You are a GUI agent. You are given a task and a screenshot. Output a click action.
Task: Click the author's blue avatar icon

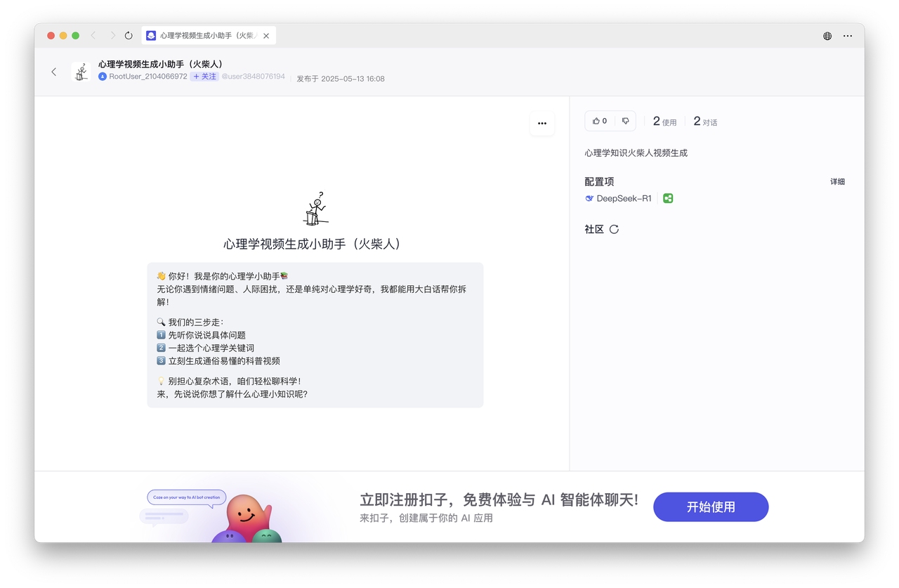click(x=103, y=77)
